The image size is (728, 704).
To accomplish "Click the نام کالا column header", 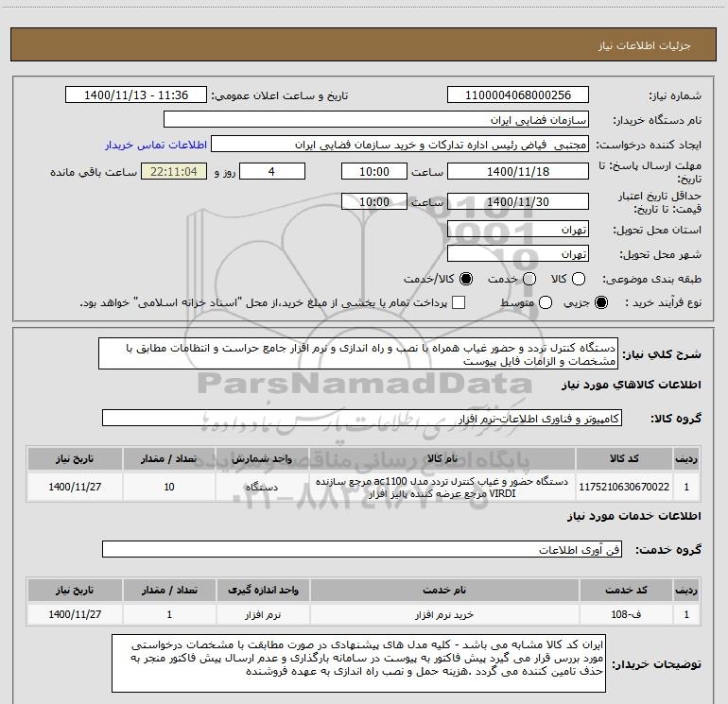I will click(x=442, y=458).
